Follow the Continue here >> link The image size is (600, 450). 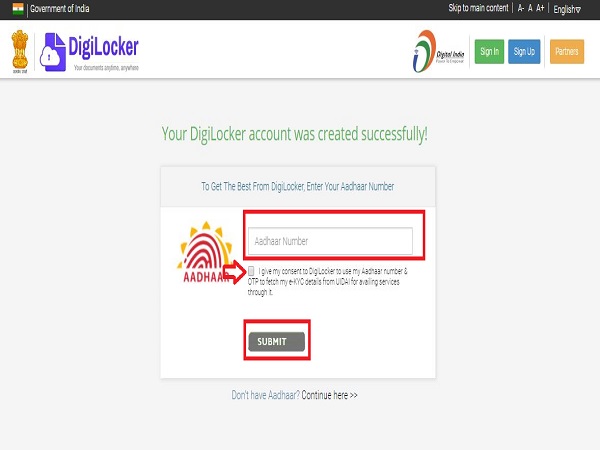pyautogui.click(x=329, y=395)
